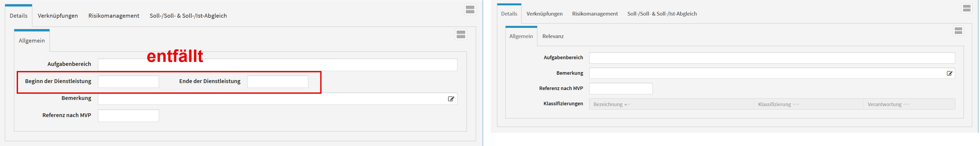Click the Ende der Dienstleistung field
The width and height of the screenshot is (980, 146).
coord(277,81)
